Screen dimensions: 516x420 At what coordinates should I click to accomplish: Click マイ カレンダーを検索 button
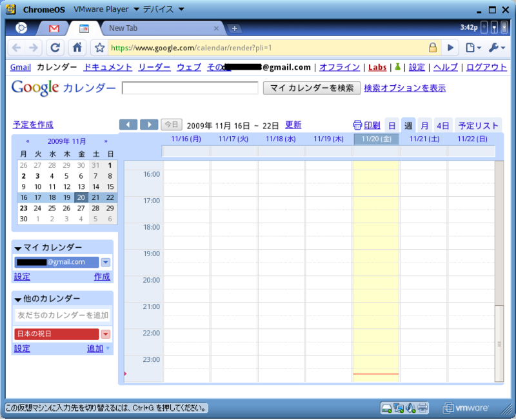312,88
